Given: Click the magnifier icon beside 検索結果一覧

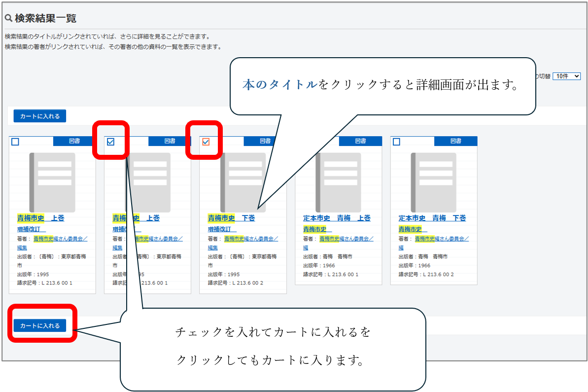Looking at the screenshot, I should pyautogui.click(x=8, y=19).
